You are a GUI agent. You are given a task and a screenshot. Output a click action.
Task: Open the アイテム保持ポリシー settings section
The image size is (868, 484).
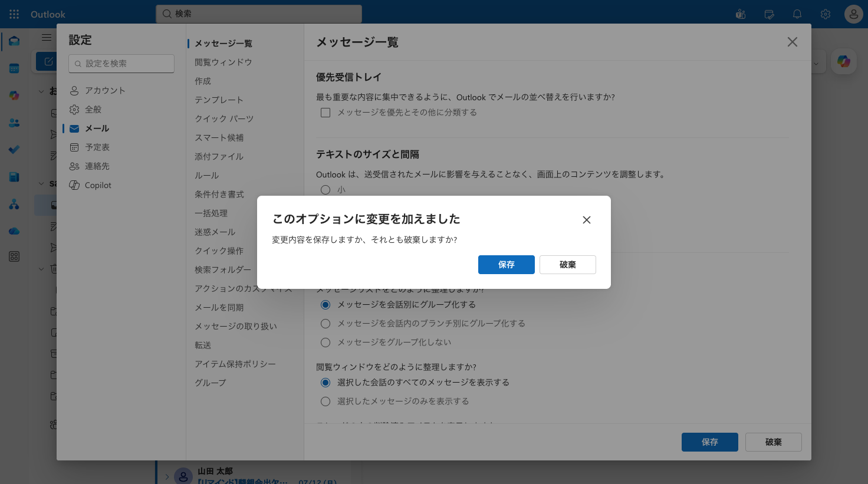click(x=235, y=364)
